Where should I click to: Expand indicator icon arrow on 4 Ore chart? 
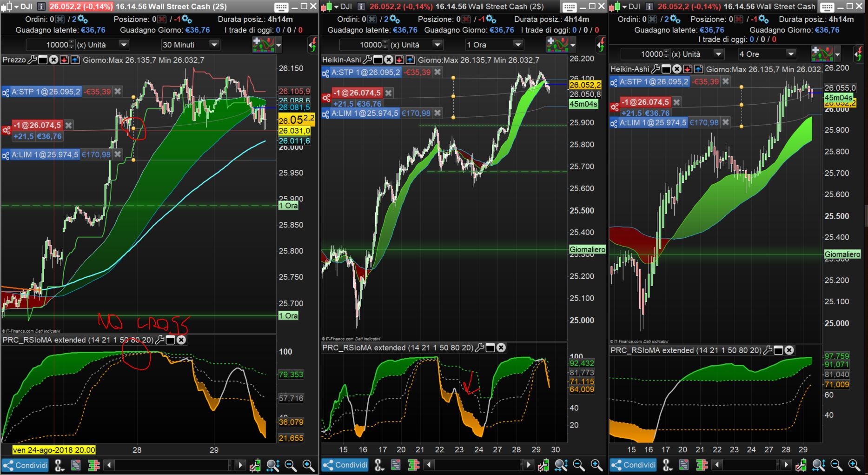(836, 54)
